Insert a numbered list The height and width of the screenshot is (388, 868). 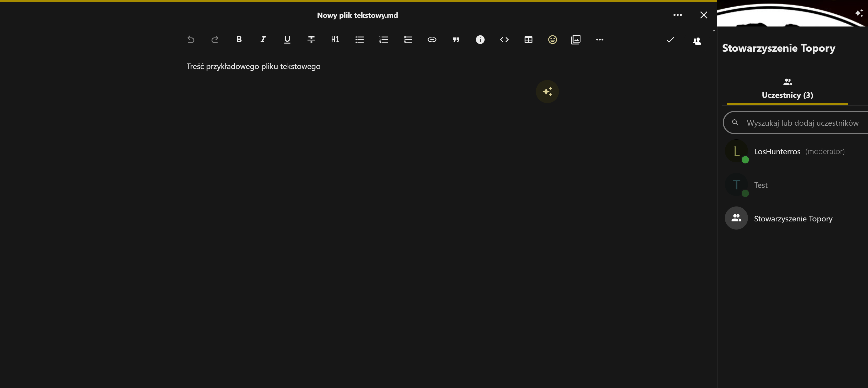coord(384,40)
